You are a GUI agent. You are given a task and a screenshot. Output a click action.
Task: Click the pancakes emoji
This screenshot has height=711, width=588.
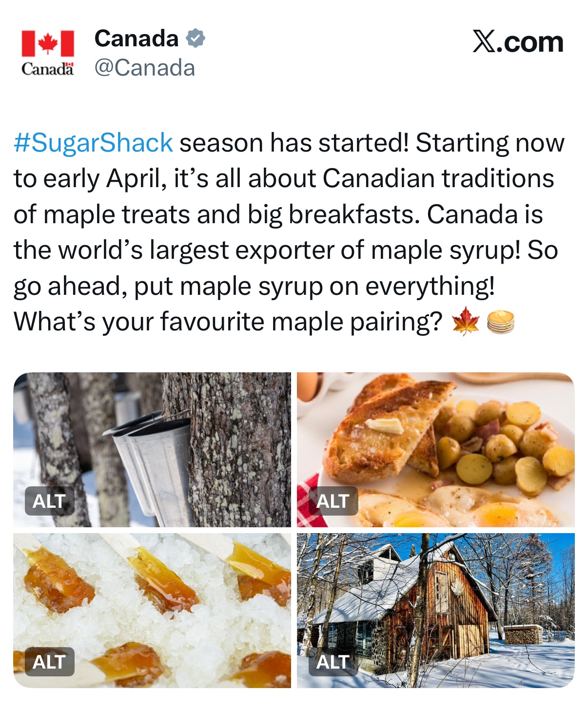(x=501, y=322)
